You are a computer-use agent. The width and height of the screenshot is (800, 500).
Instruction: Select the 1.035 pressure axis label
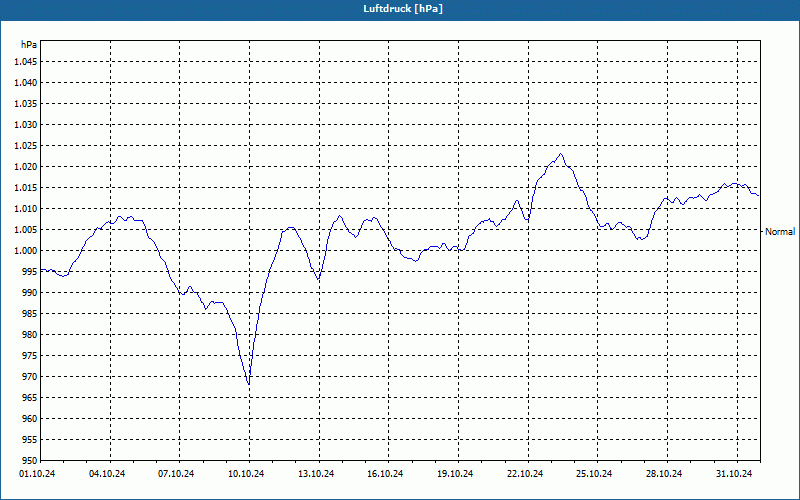point(26,104)
